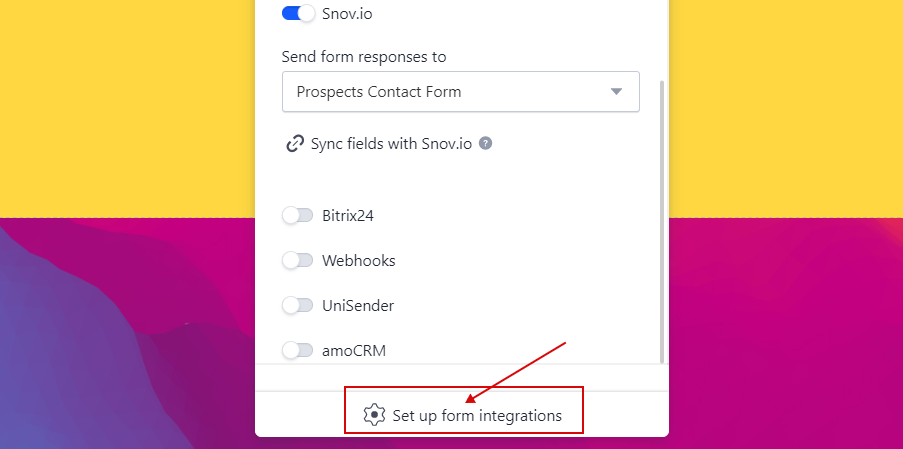The width and height of the screenshot is (903, 449).
Task: Click the Send form responses to label
Action: (364, 57)
